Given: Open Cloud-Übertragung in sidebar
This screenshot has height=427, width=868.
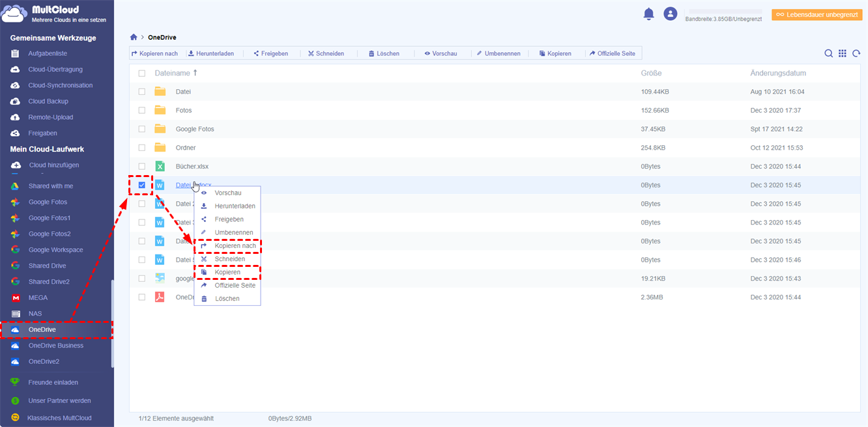Looking at the screenshot, I should click(55, 69).
